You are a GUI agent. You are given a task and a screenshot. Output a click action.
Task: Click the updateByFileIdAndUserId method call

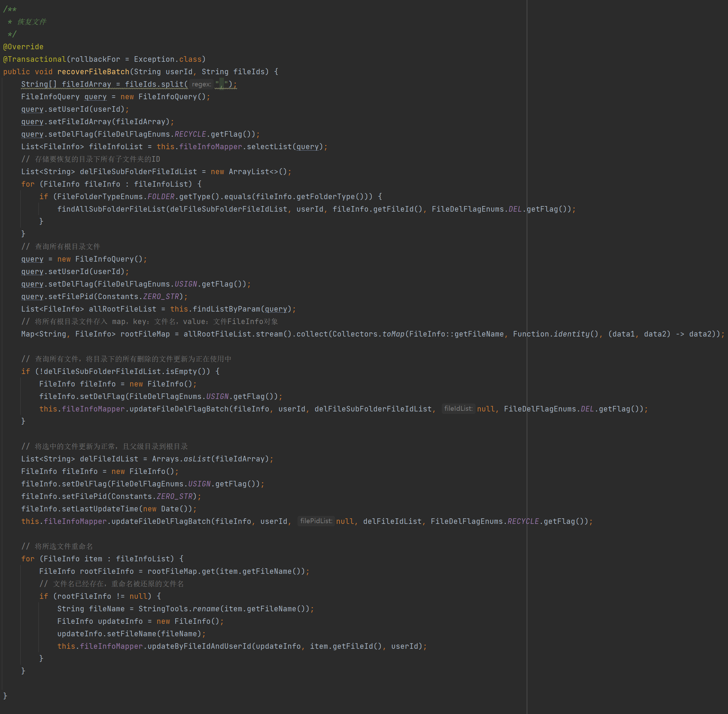[199, 646]
